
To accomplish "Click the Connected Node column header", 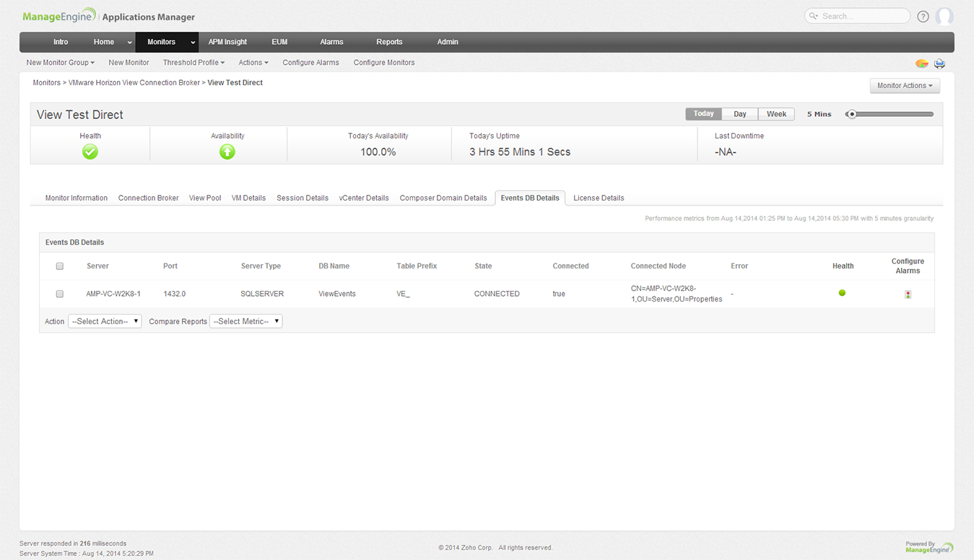I will click(658, 266).
